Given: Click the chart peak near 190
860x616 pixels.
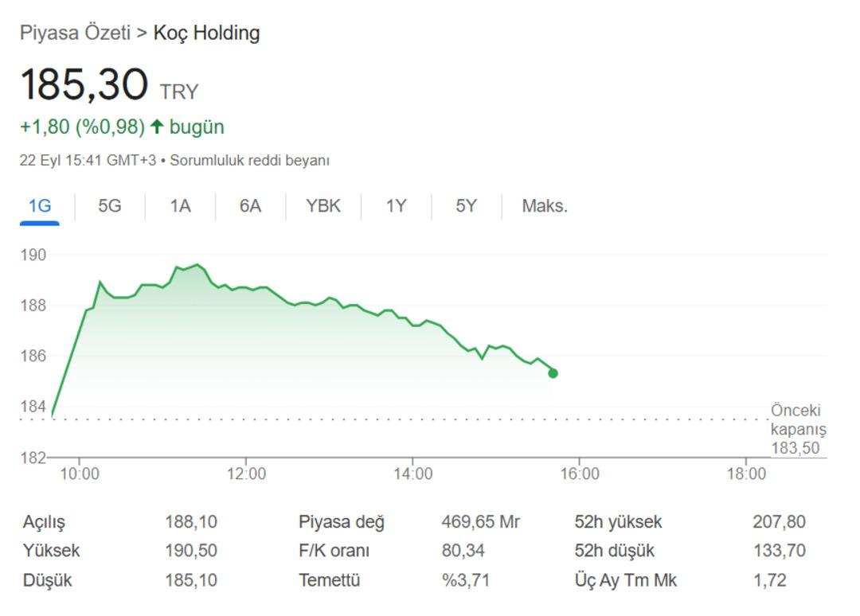Looking at the screenshot, I should 197,265.
